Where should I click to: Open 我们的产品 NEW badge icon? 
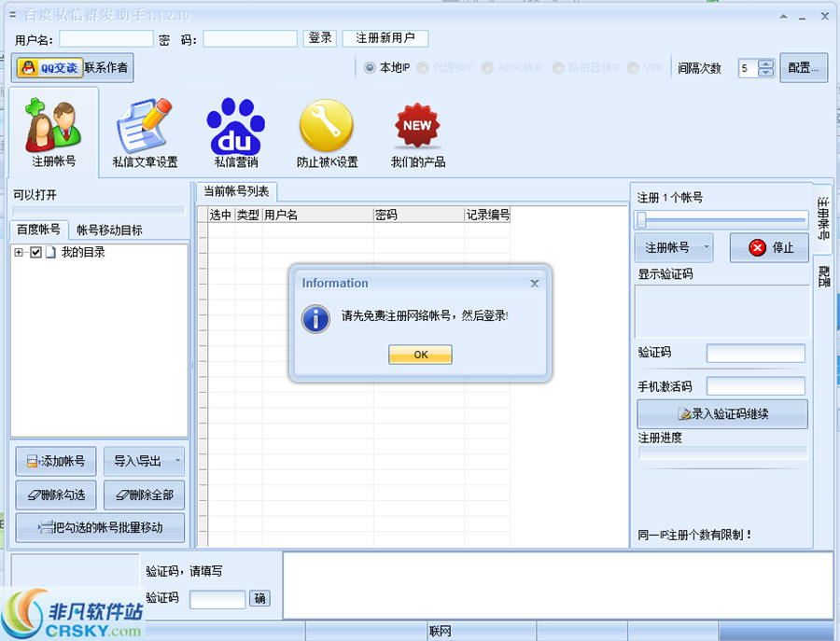(x=418, y=133)
